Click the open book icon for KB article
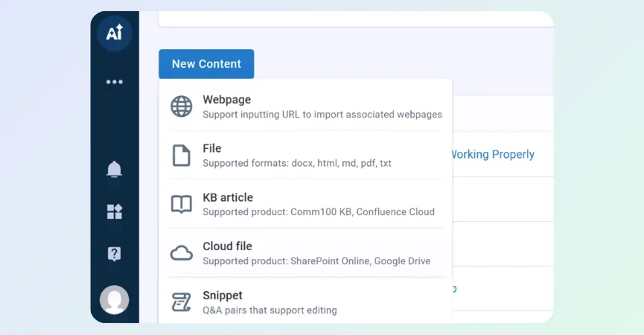 pos(181,205)
